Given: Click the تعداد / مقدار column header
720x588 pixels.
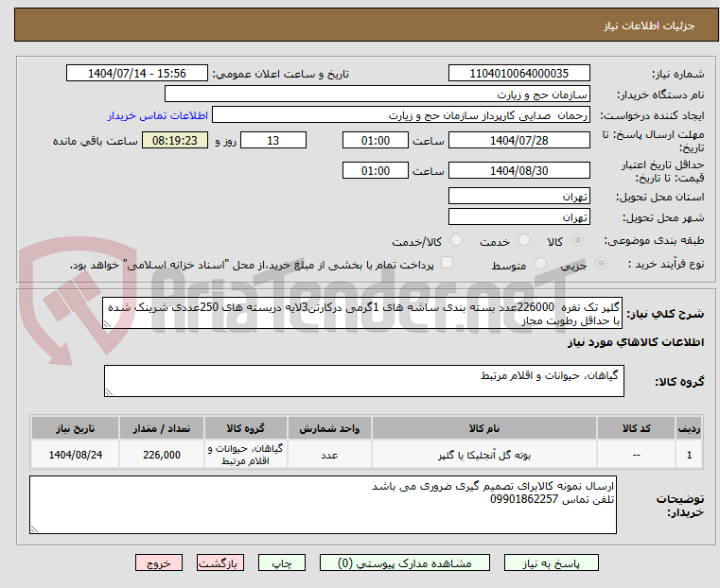Looking at the screenshot, I should click(161, 428).
